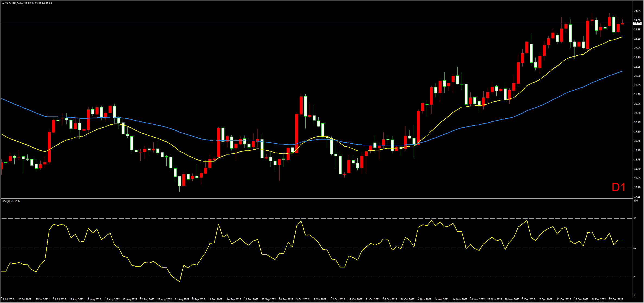This screenshot has width=644, height=303.
Task: Click the 22.95 price level label
Action: coord(637,48)
